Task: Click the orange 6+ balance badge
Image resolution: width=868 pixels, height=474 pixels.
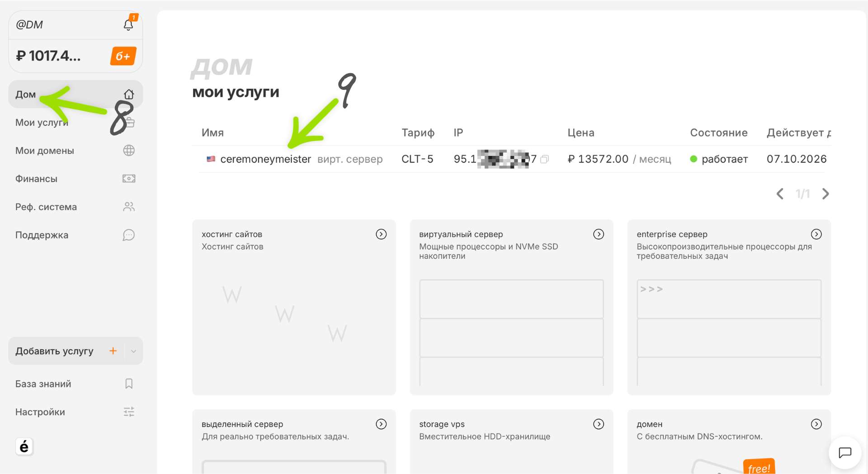Action: pos(123,56)
